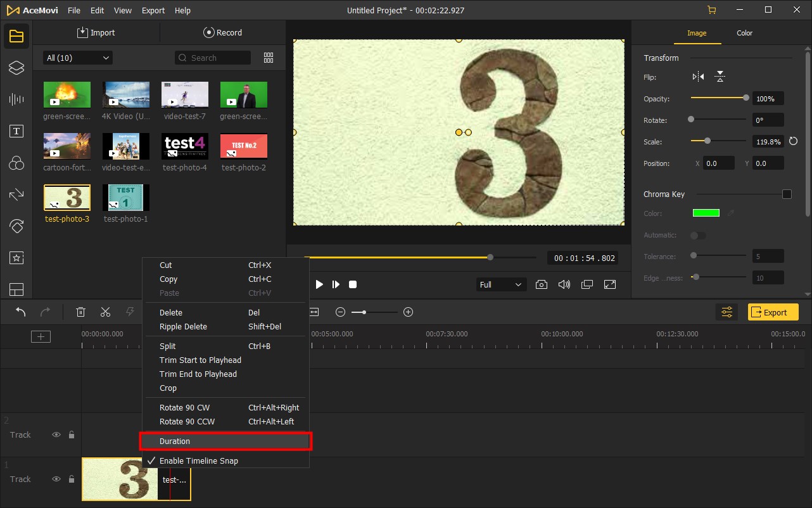Click the yellow Export button
Screen dimensions: 812x508
tap(772, 312)
